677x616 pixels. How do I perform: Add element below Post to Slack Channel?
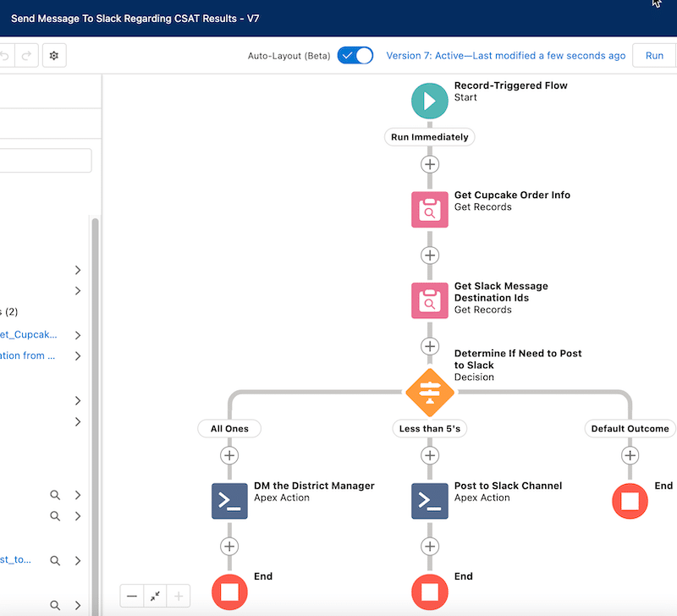(x=430, y=547)
